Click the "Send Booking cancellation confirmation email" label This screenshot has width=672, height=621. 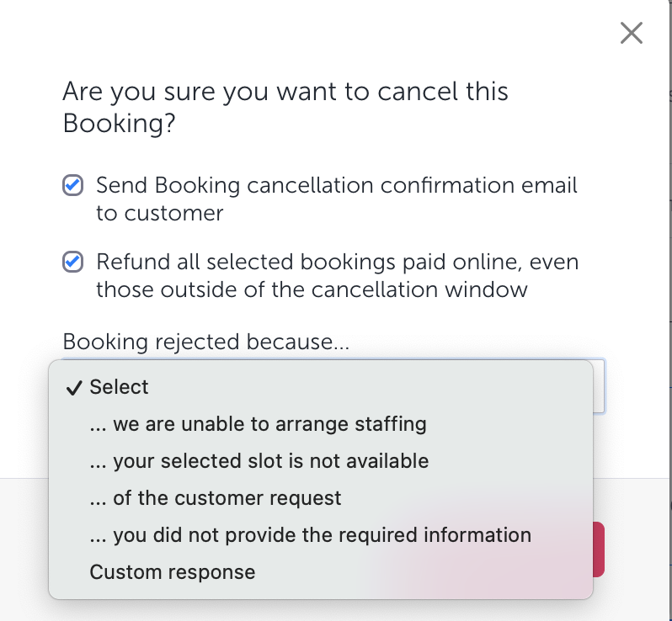click(337, 185)
